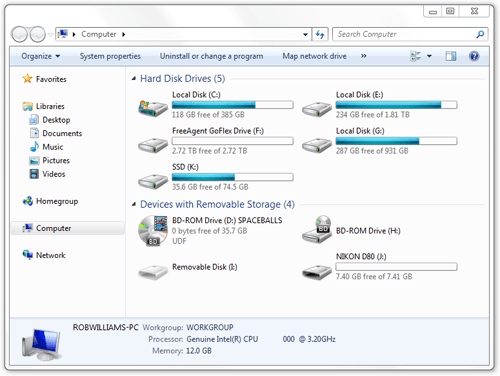This screenshot has height=376, width=500.
Task: Click the Back navigation button
Action: (19, 34)
